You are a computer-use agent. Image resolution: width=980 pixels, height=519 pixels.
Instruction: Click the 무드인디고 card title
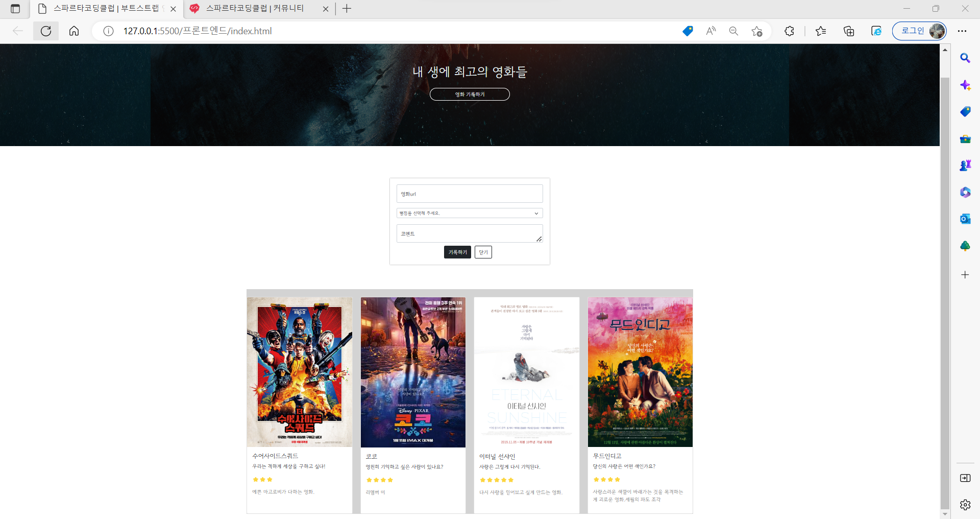(607, 456)
